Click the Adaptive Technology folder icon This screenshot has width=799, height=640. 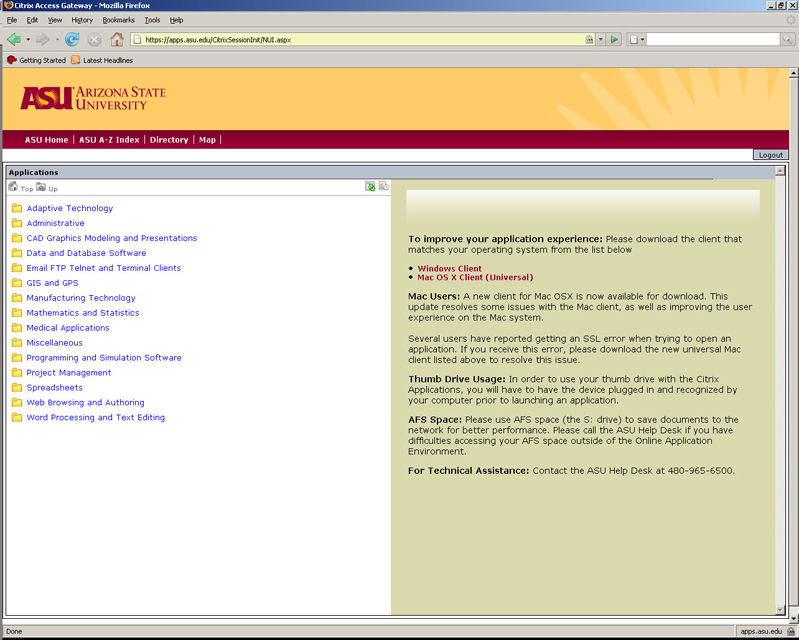17,208
